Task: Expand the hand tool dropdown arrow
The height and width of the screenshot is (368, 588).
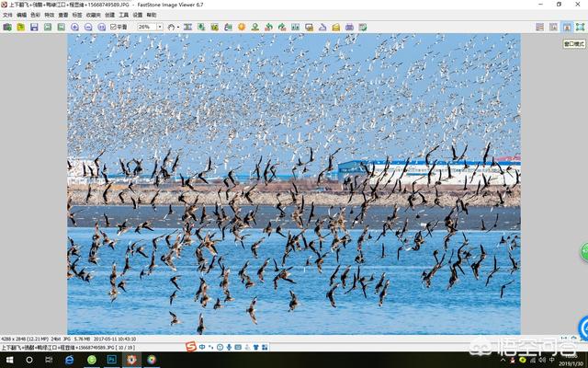Action: pos(178,27)
